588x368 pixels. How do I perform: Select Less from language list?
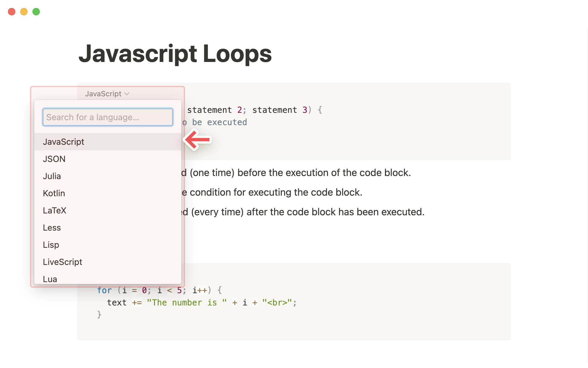click(51, 227)
